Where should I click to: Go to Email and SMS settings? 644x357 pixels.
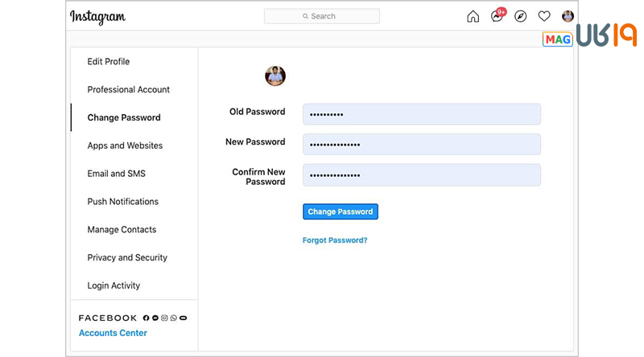116,174
